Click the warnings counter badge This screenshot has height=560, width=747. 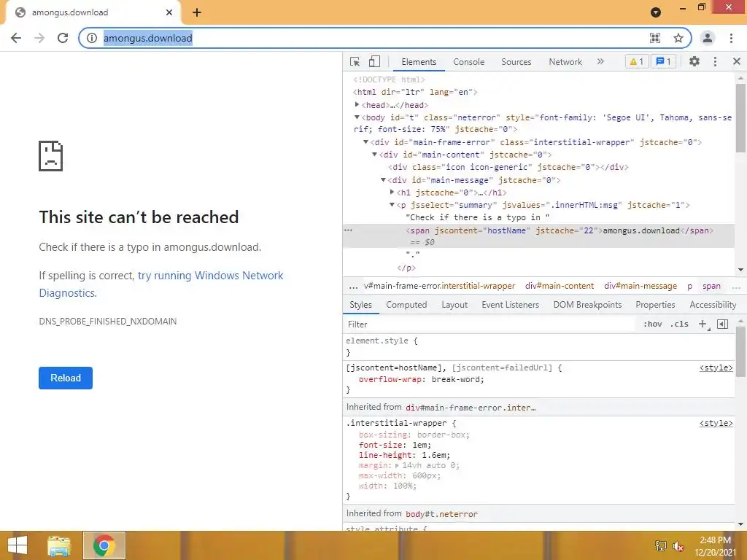coord(637,61)
